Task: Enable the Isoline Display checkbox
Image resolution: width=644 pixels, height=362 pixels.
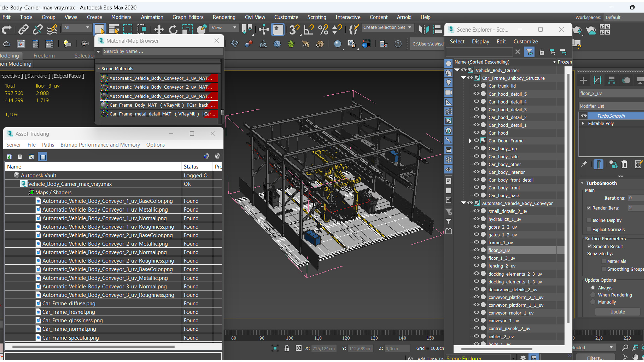Action: click(589, 220)
